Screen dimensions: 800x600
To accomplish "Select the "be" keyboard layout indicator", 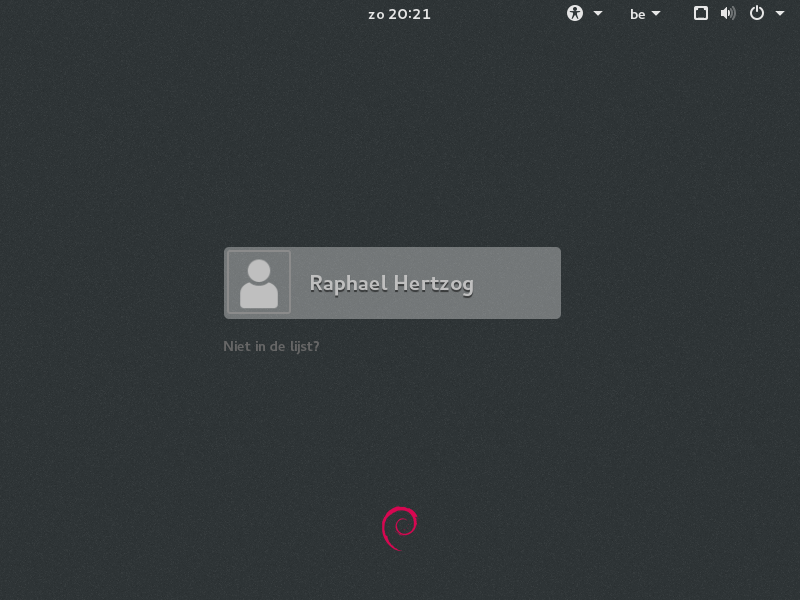I will 637,14.
